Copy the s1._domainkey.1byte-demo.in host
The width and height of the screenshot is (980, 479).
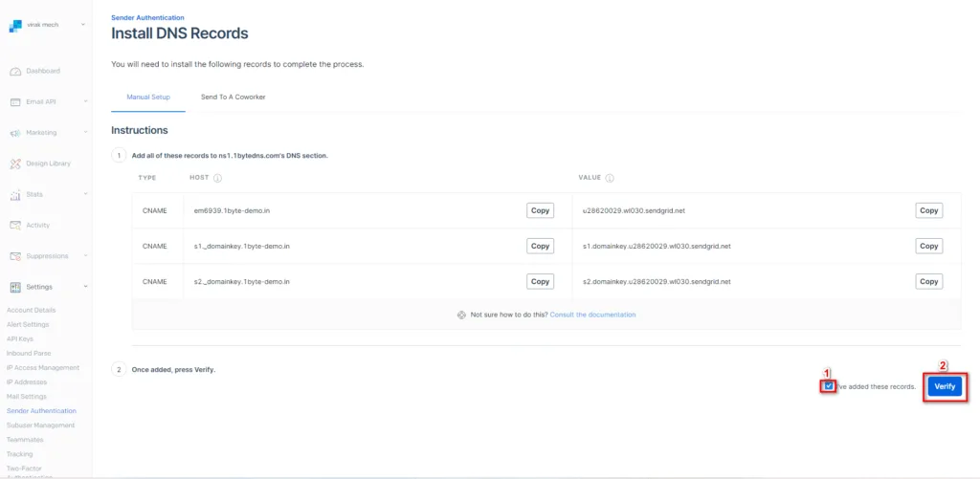(540, 246)
